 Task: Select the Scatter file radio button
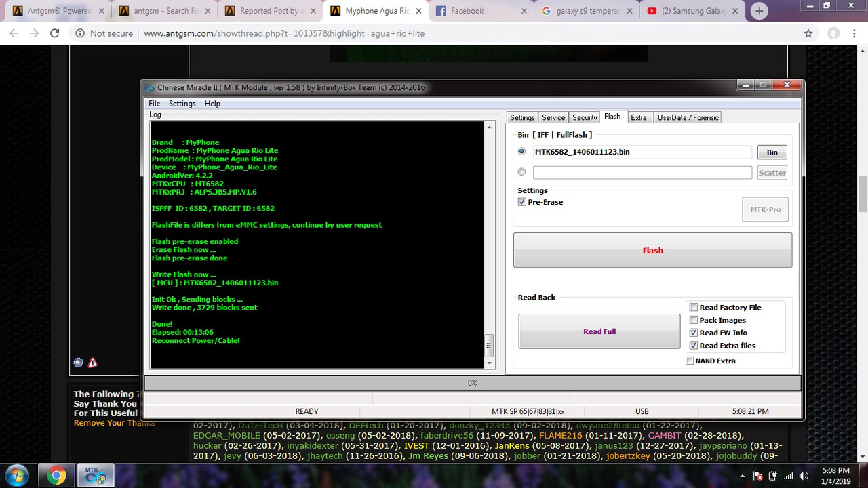coord(521,172)
